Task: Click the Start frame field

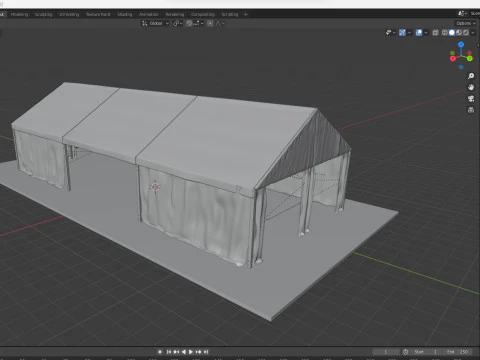Action: pyautogui.click(x=426, y=352)
